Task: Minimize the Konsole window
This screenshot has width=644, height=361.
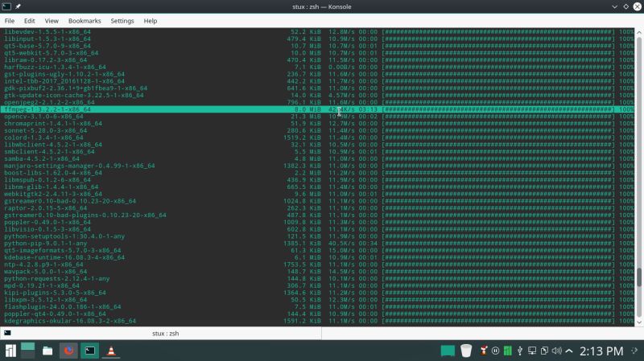Action: 615,6
